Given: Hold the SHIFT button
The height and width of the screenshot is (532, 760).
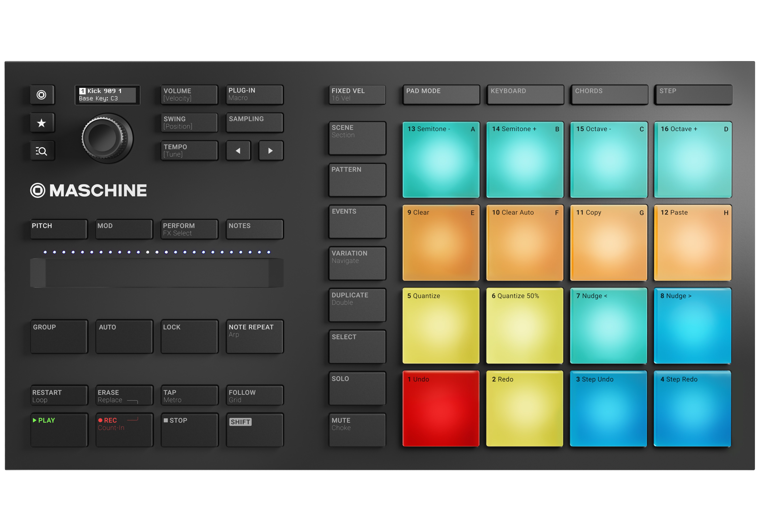Looking at the screenshot, I should [255, 430].
